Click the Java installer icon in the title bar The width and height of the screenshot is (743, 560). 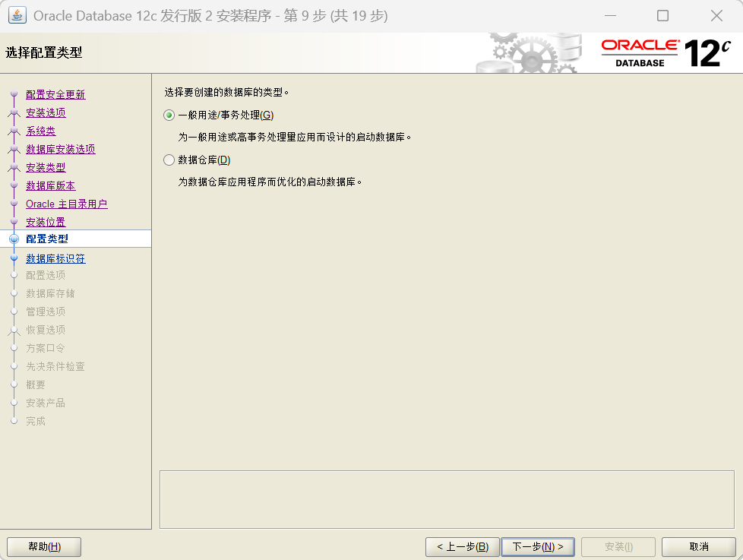point(17,16)
